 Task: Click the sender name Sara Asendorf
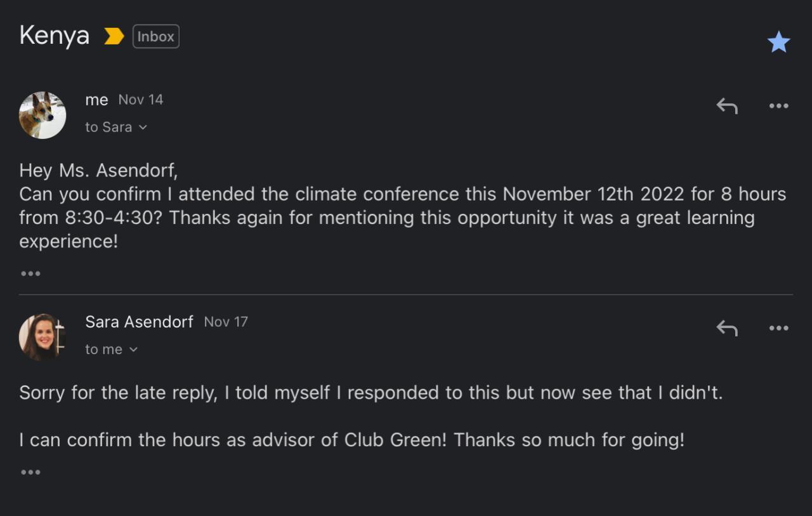click(x=139, y=322)
